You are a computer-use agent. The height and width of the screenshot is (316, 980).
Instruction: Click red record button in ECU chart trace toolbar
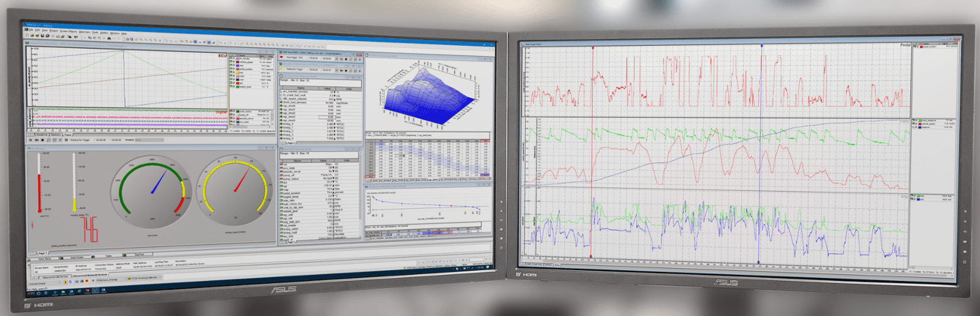[x=37, y=140]
